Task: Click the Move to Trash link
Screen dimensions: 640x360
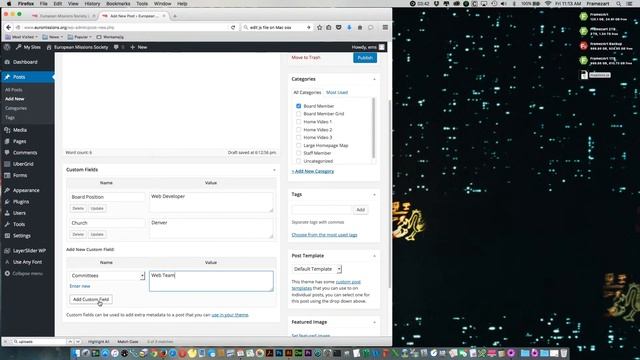Action: [306, 58]
